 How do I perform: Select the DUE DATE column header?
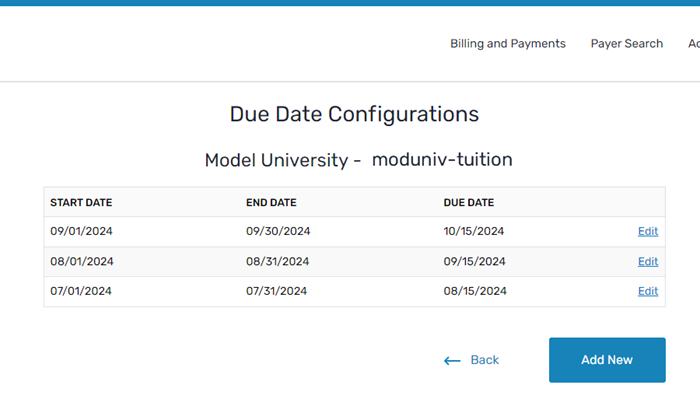pos(469,203)
